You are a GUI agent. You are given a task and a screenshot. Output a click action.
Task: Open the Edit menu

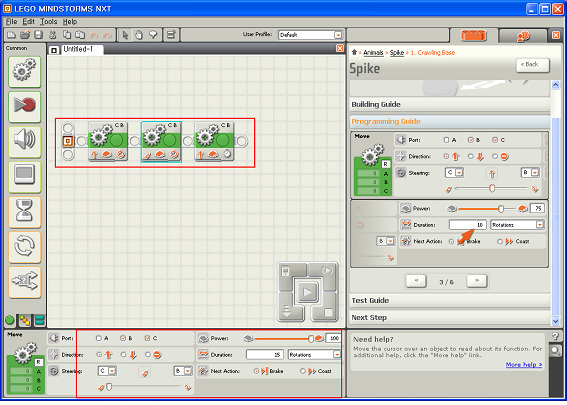click(29, 22)
